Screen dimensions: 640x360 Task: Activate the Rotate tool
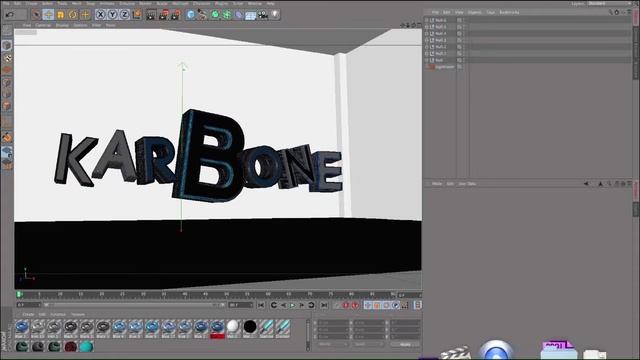pyautogui.click(x=73, y=15)
